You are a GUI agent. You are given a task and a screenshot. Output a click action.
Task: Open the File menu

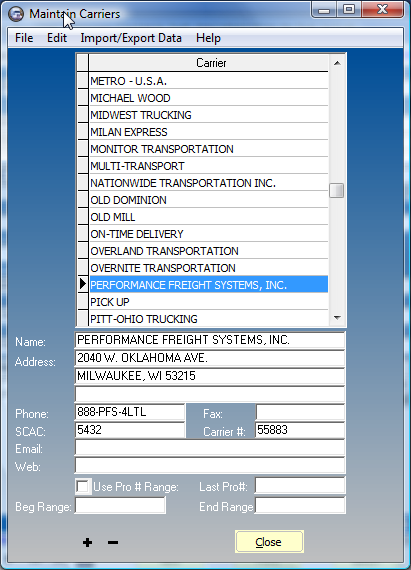point(24,38)
